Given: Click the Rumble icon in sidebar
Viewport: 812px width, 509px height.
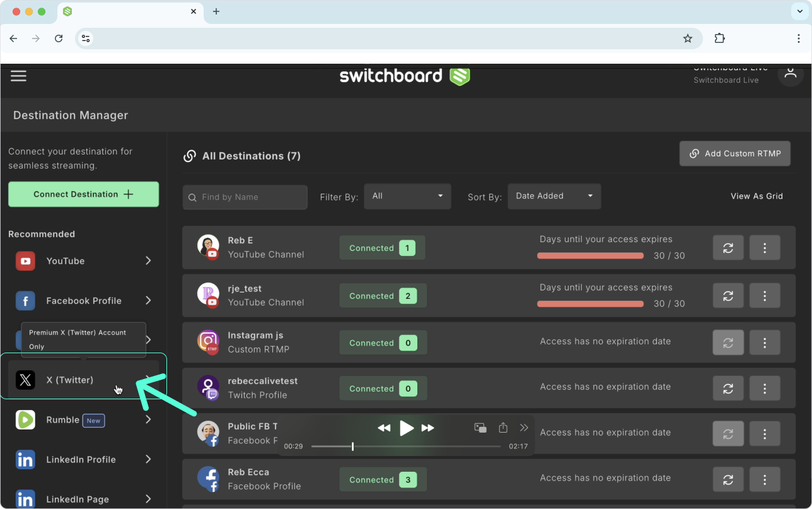Looking at the screenshot, I should click(25, 420).
